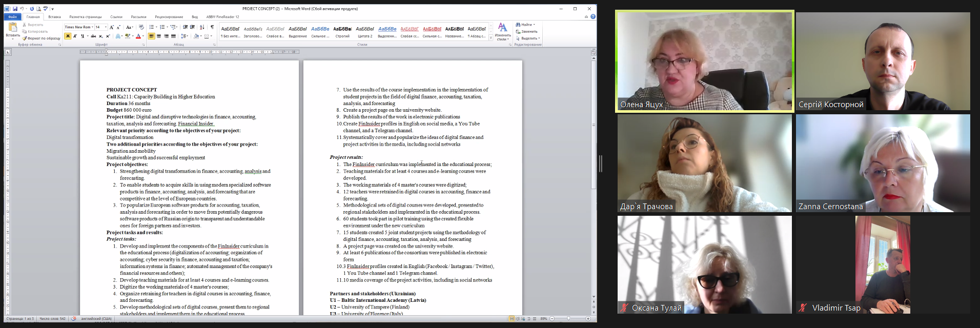Toggle superscript formatting
The height and width of the screenshot is (328, 980).
click(108, 36)
